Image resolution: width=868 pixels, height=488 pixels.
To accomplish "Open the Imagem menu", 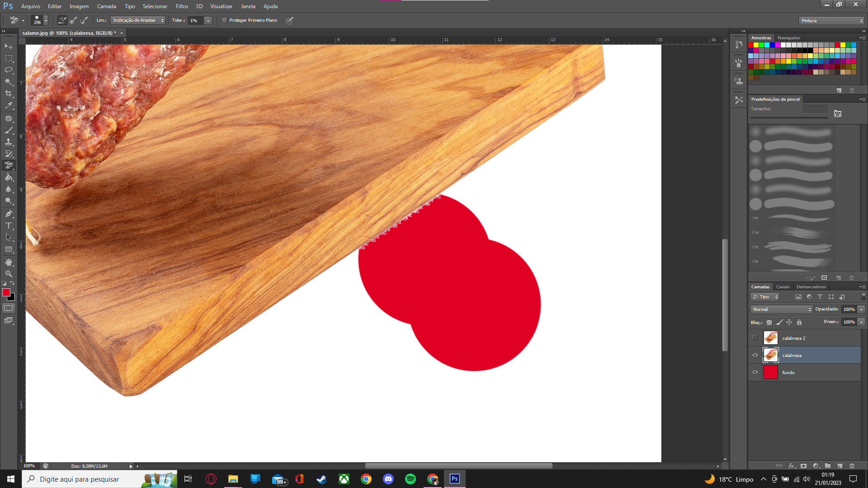I will pos(79,6).
